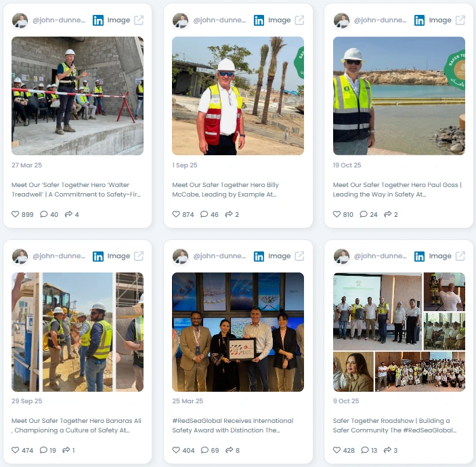
Task: Click heart icon with 428 likes
Action: [x=337, y=450]
